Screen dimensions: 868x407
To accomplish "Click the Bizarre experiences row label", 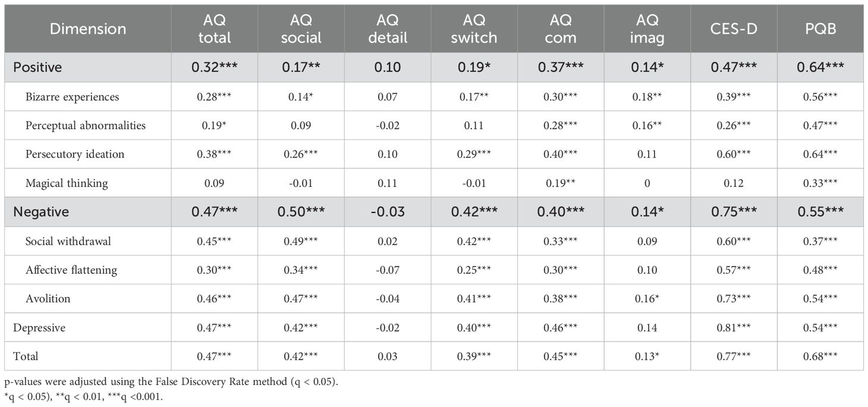I will pos(72,96).
